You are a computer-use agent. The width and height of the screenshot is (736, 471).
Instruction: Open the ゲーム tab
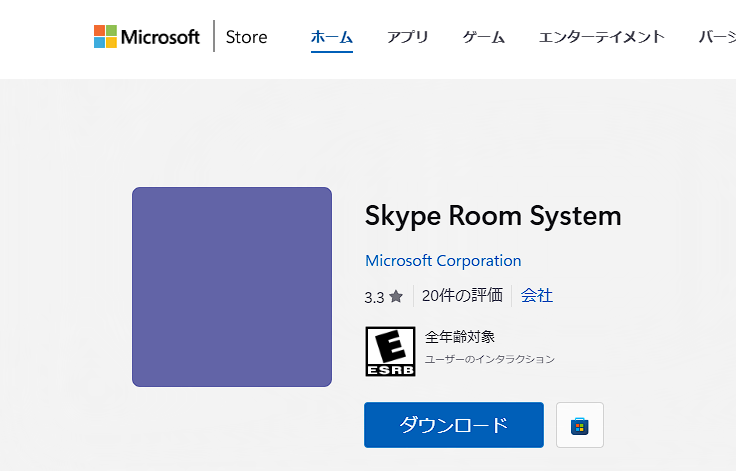point(484,37)
